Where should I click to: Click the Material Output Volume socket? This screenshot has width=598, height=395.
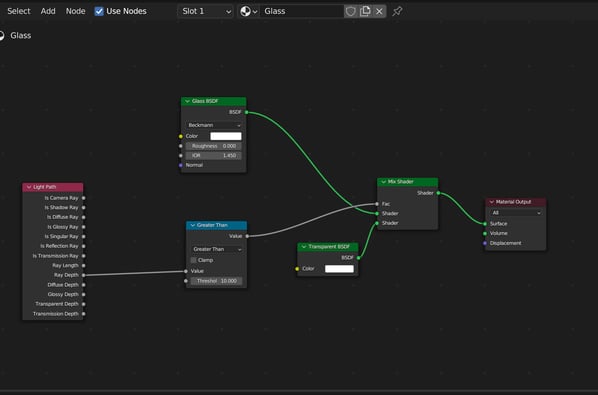point(485,233)
